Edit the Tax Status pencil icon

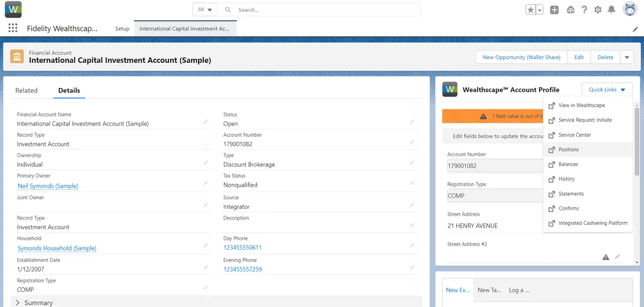[x=412, y=183]
